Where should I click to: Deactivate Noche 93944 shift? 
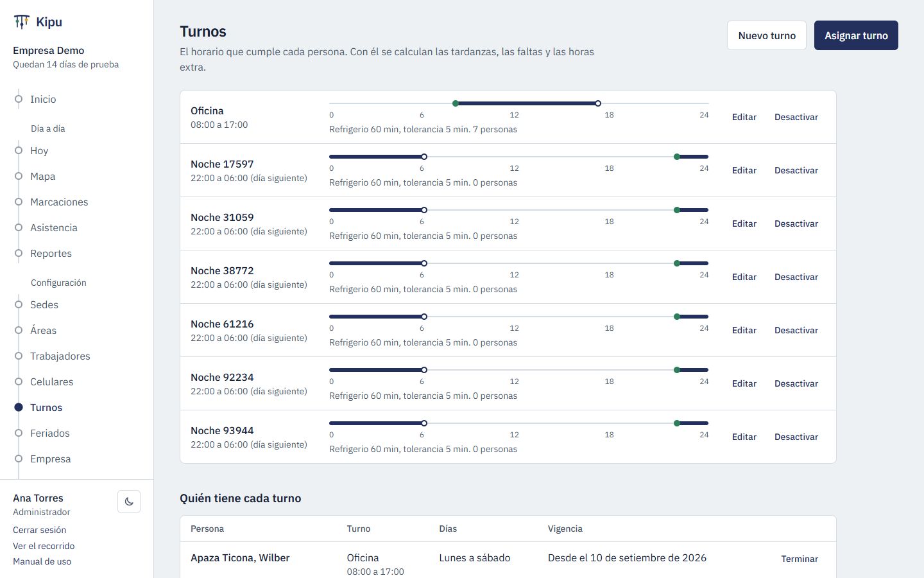[x=796, y=437]
